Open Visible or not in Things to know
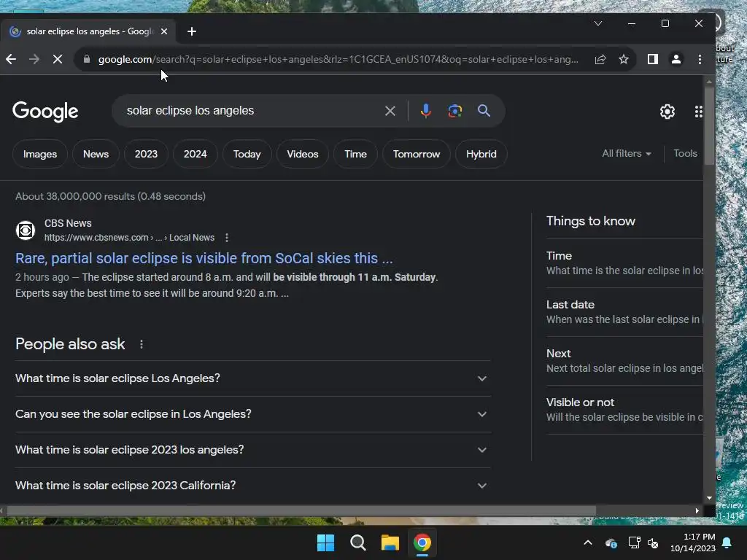The height and width of the screenshot is (560, 747). pos(624,410)
